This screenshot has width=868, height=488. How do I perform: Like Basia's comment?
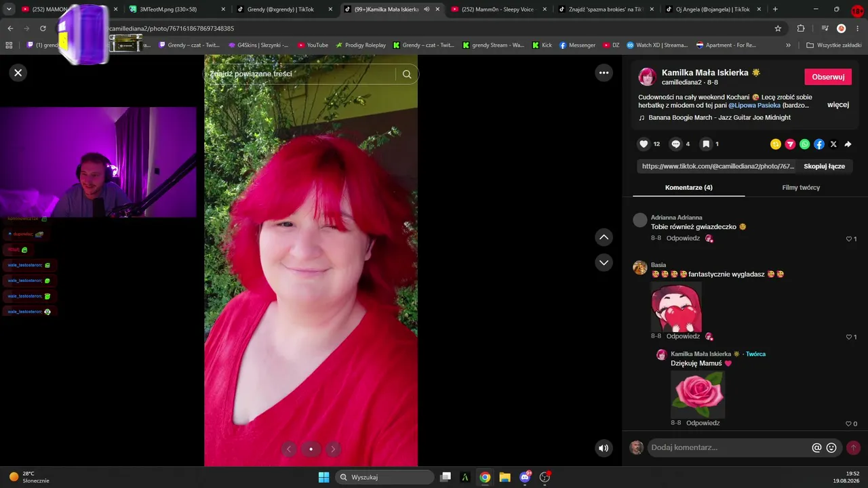pos(848,337)
